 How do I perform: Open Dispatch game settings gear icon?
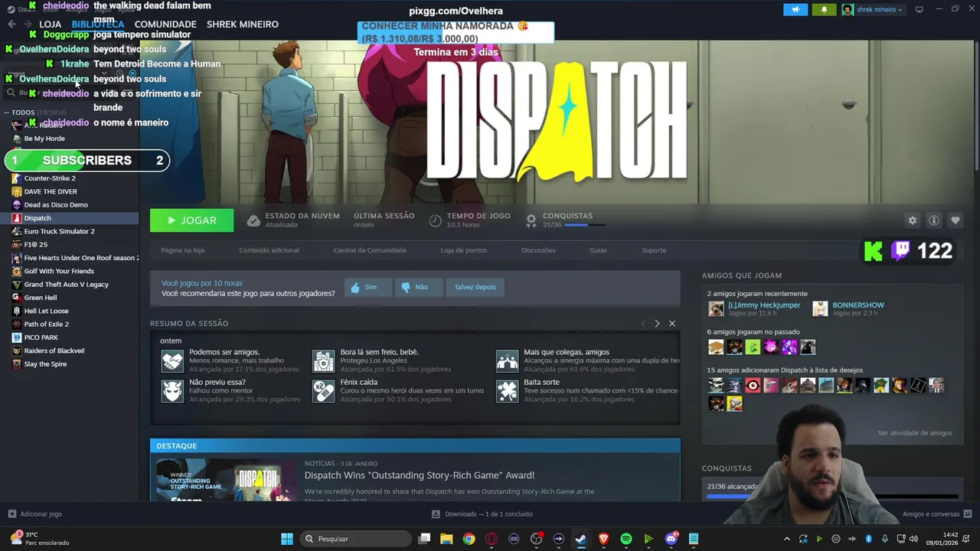pyautogui.click(x=912, y=220)
